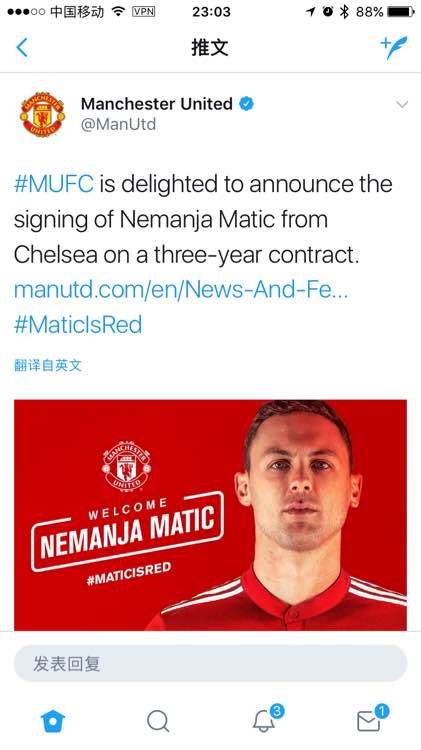Tap Manchester United account name

156,104
